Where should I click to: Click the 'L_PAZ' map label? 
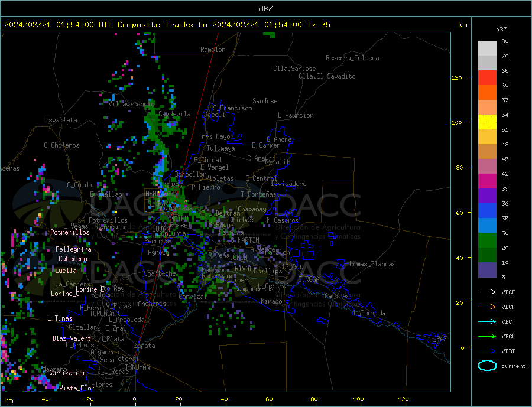click(438, 339)
